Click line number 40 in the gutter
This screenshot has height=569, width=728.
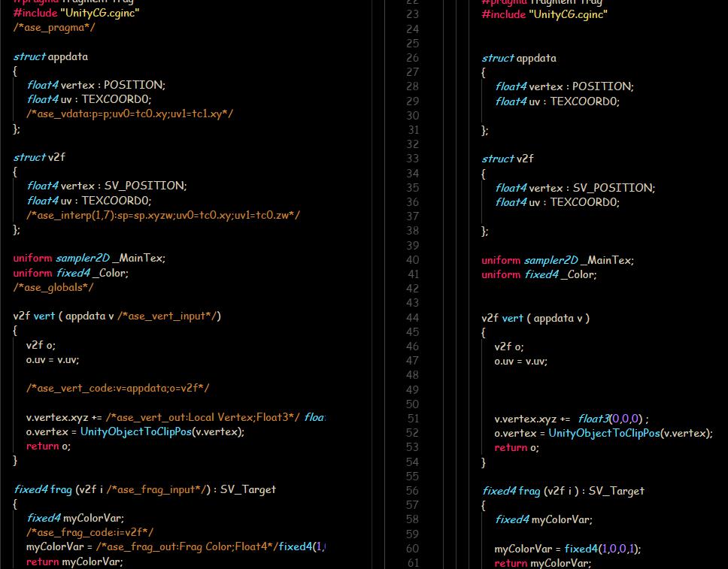pos(412,260)
